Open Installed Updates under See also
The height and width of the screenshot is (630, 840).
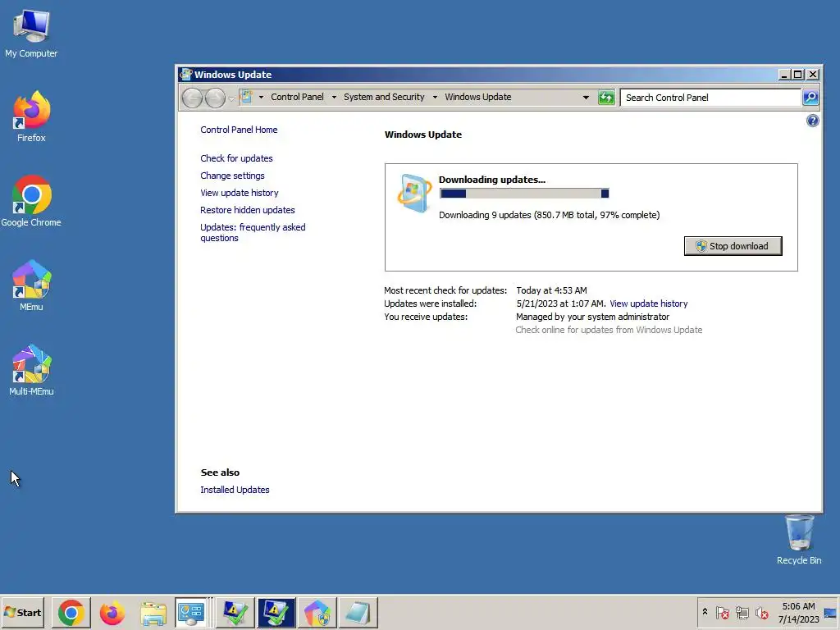coord(235,490)
